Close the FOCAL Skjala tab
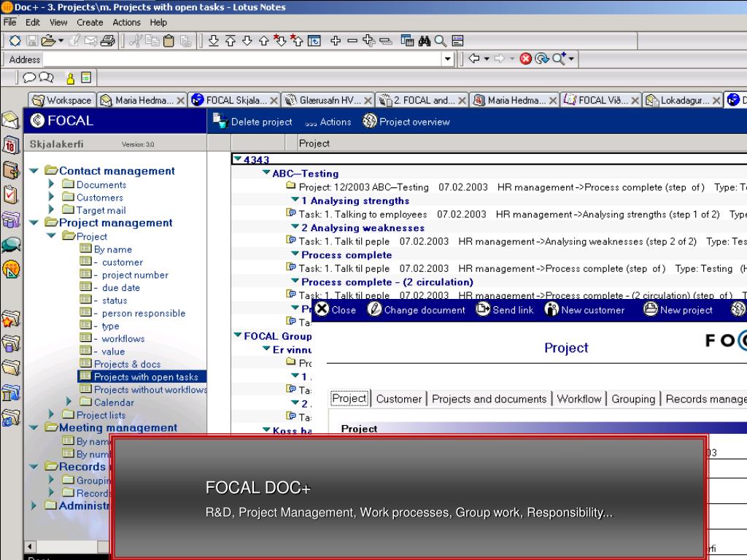Image resolution: width=747 pixels, height=560 pixels. coord(274,101)
